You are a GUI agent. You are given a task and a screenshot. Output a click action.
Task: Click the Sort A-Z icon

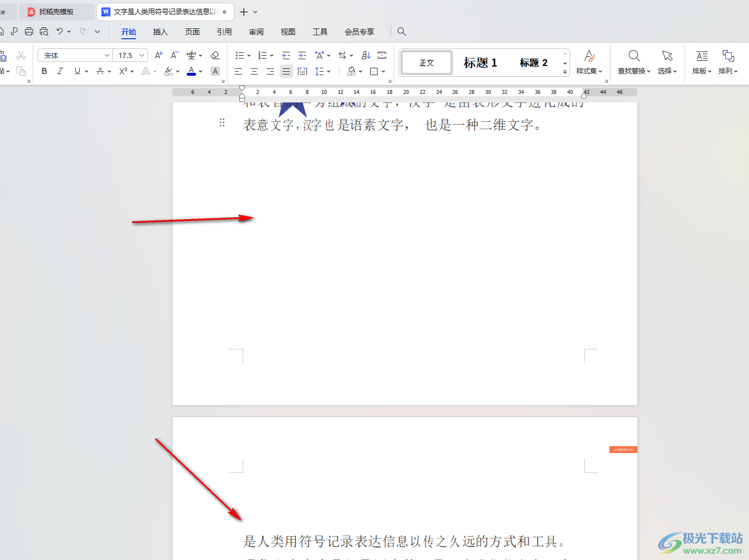[x=366, y=55]
